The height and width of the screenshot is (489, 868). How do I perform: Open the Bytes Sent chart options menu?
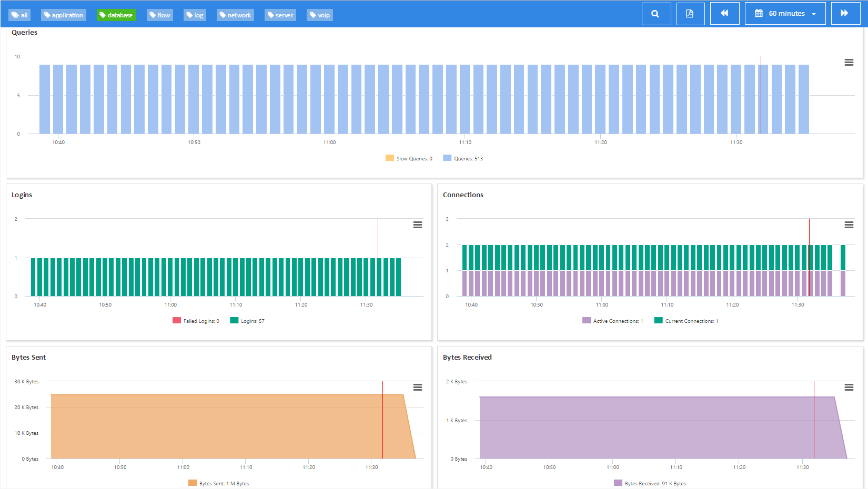coord(417,387)
